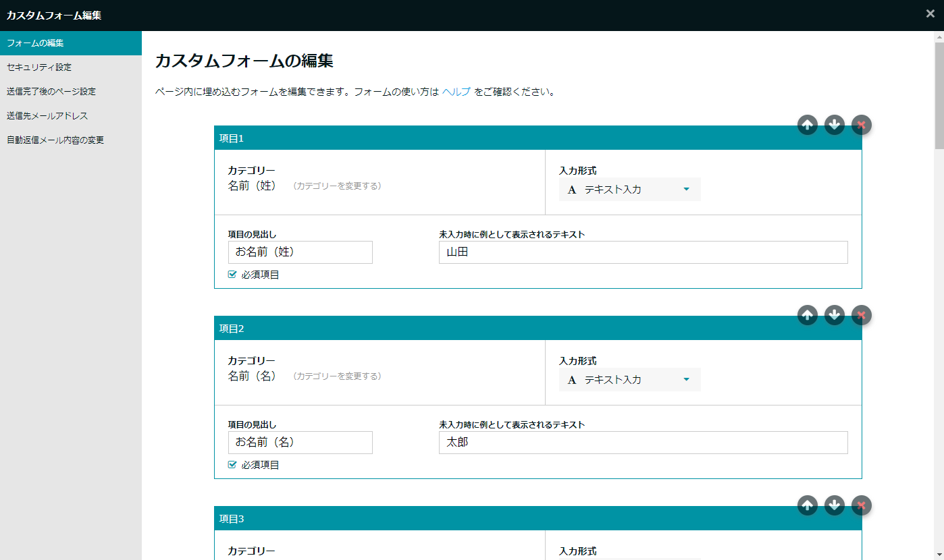
Task: Click カテゴリーを変更する for 名前（名）
Action: click(338, 376)
